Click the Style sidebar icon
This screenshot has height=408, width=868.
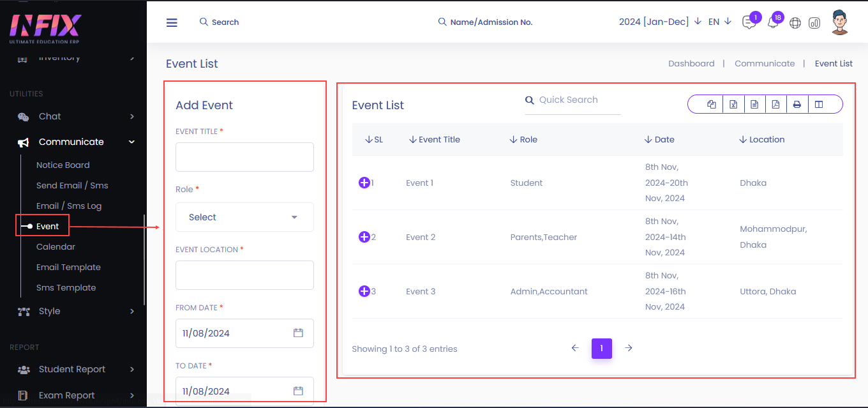click(24, 312)
